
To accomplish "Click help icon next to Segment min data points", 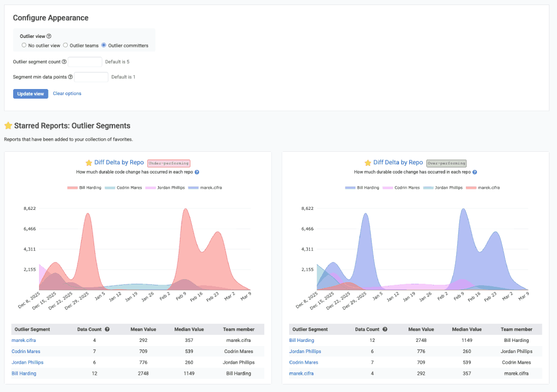I will coord(70,77).
